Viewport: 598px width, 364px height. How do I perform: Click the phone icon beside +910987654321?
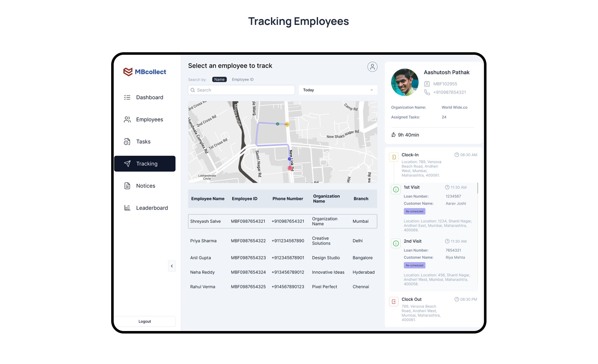427,92
